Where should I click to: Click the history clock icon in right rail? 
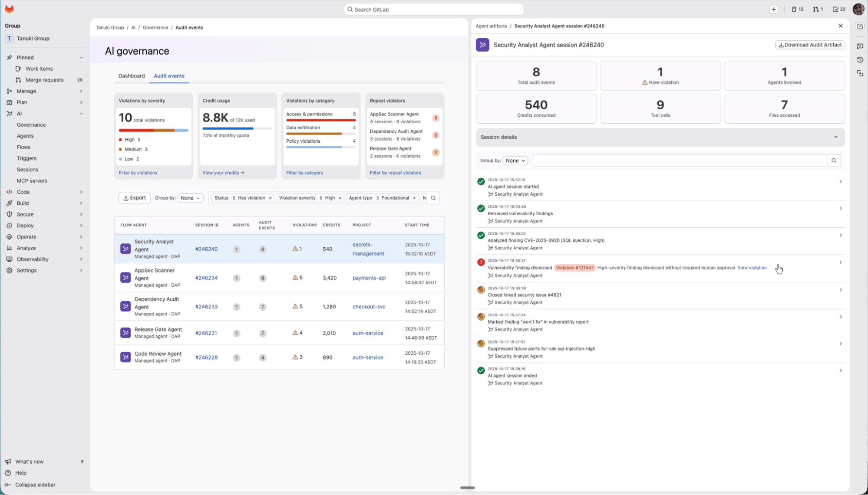point(860,60)
